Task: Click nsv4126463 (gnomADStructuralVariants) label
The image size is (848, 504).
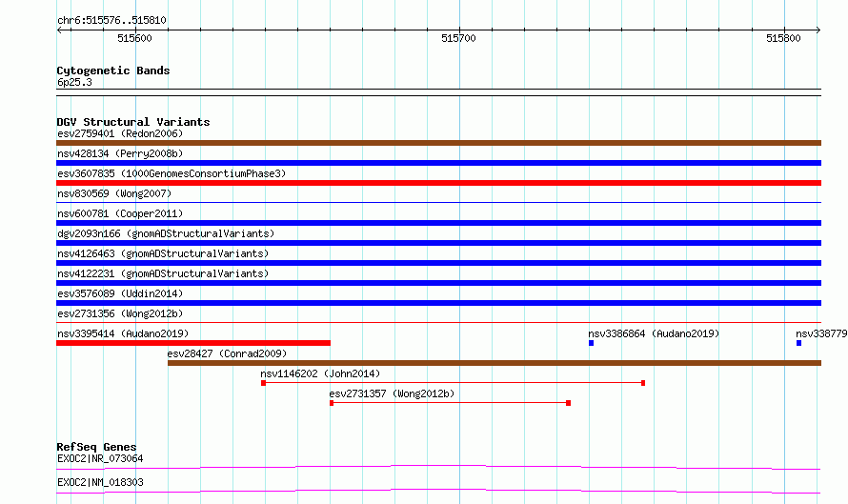Action: coord(163,253)
